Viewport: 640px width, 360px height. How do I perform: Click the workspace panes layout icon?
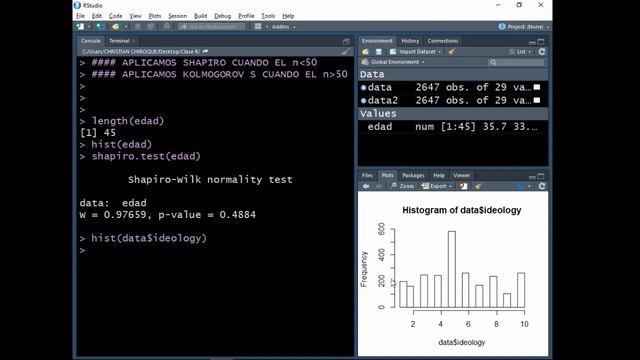pos(258,27)
